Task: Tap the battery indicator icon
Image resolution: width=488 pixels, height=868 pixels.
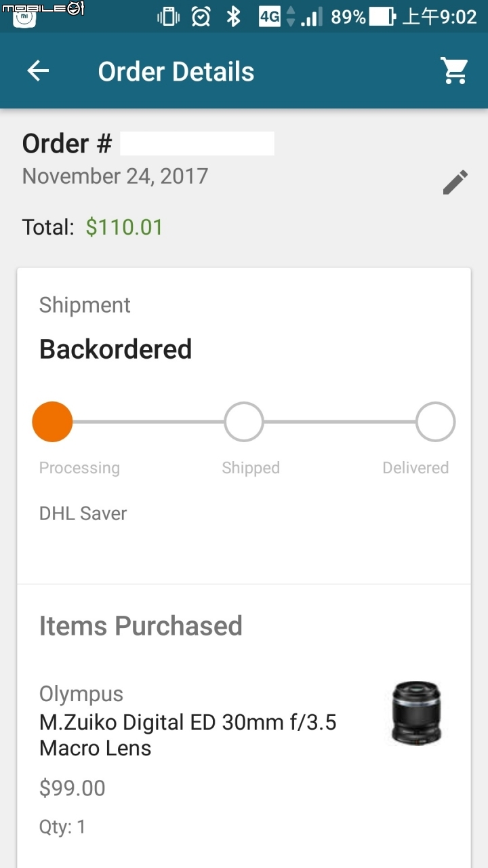Action: [383, 16]
